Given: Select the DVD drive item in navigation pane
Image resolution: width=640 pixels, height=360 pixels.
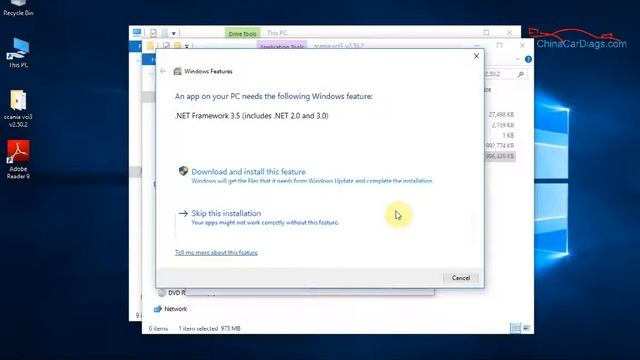Looking at the screenshot, I should pyautogui.click(x=173, y=293).
